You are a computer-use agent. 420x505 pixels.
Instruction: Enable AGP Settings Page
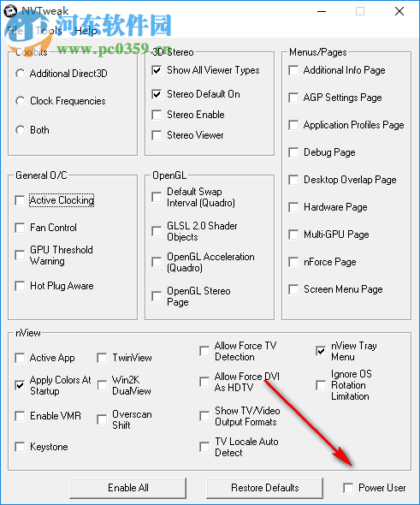coord(293,98)
